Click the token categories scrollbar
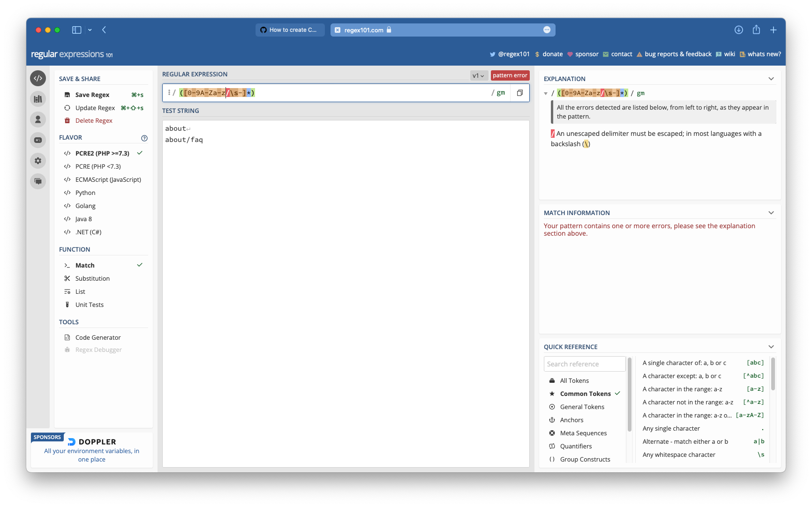The height and width of the screenshot is (507, 812). click(x=630, y=395)
